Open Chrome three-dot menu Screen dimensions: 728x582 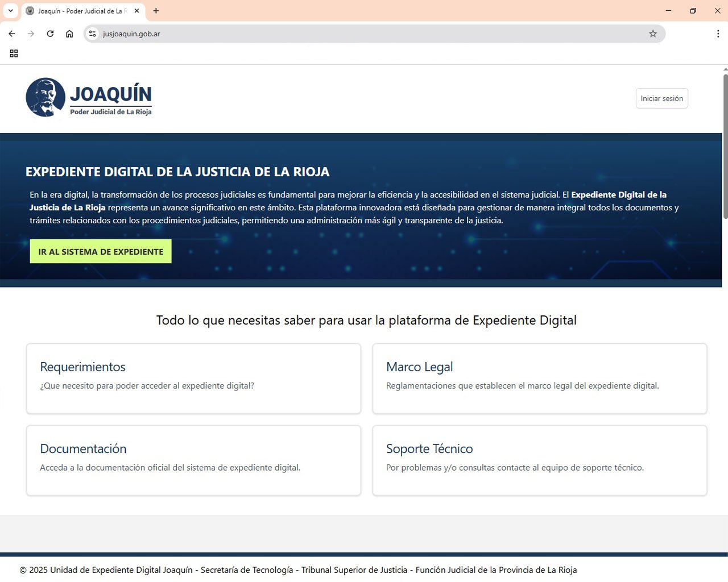[718, 34]
